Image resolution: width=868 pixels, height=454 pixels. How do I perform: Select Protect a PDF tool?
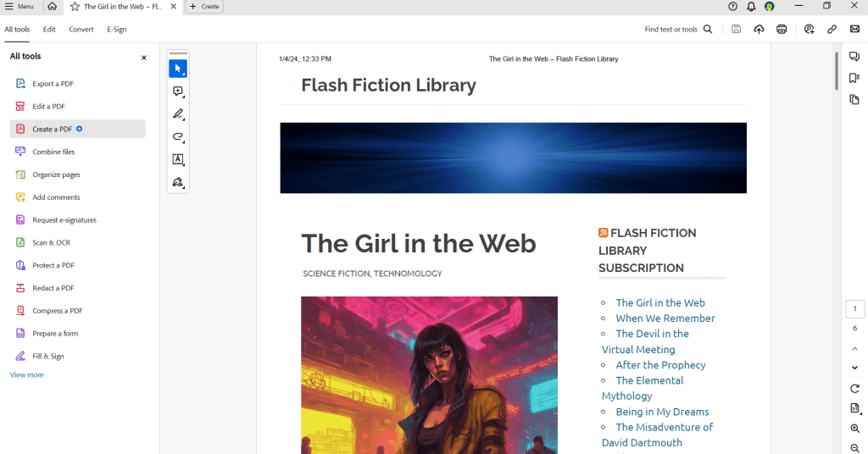[77, 265]
